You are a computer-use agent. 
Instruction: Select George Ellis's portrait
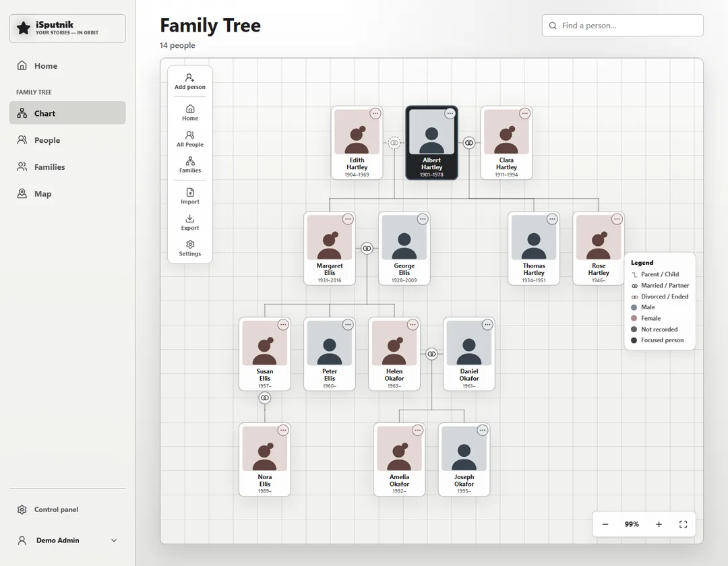(404, 237)
